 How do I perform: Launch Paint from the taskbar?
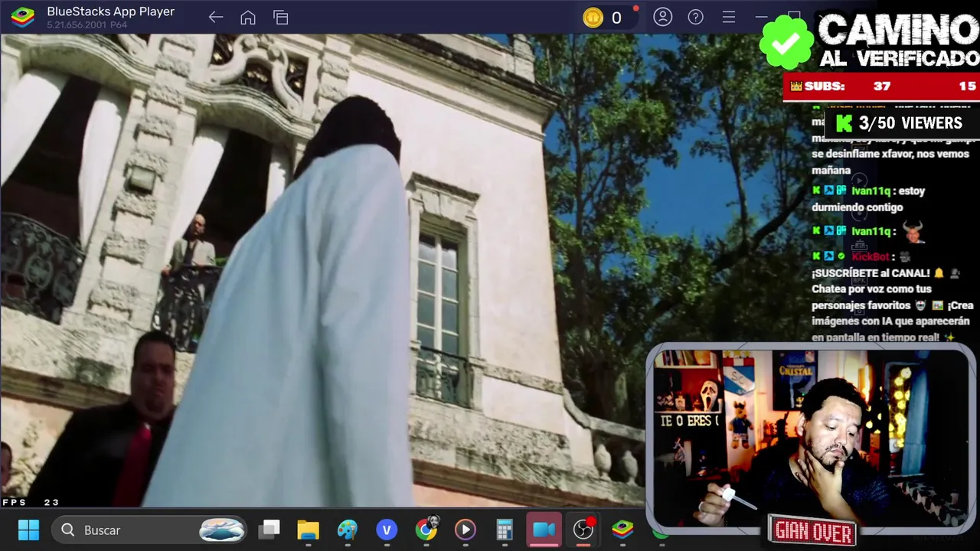click(x=347, y=530)
